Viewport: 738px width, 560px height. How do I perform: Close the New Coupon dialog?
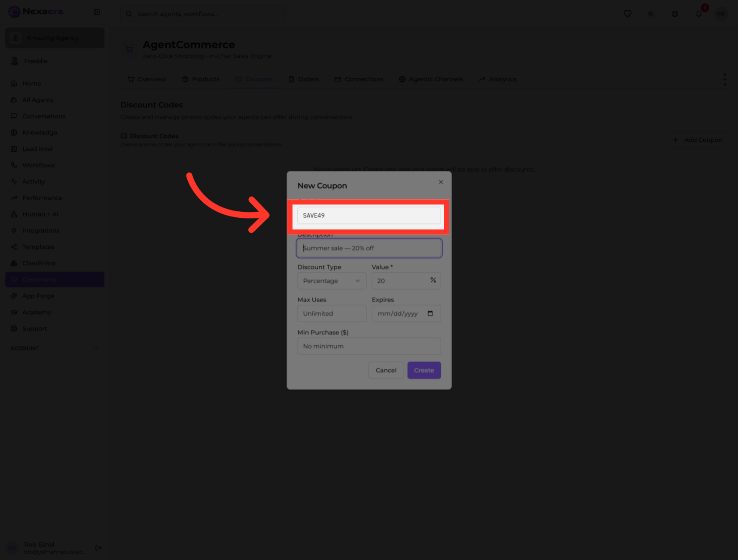pyautogui.click(x=441, y=182)
